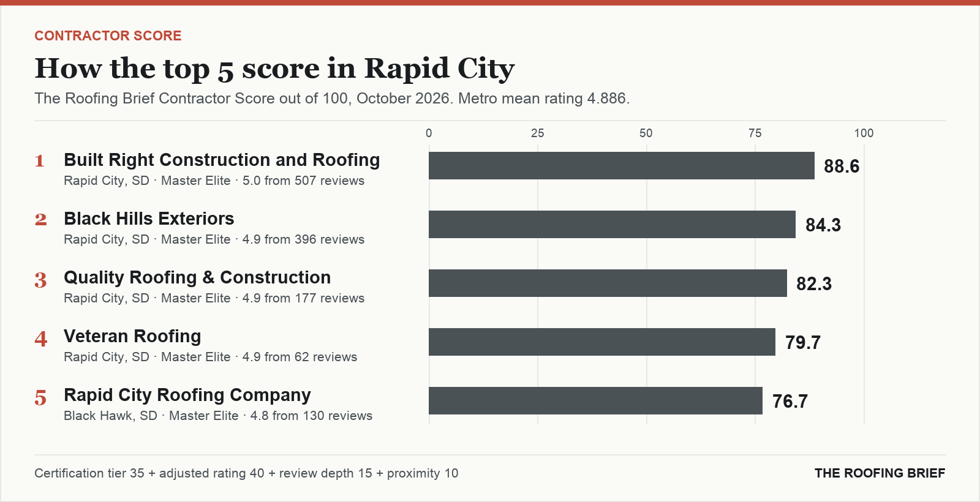Click the axis tick label 0
The width and height of the screenshot is (980, 502).
click(x=429, y=133)
